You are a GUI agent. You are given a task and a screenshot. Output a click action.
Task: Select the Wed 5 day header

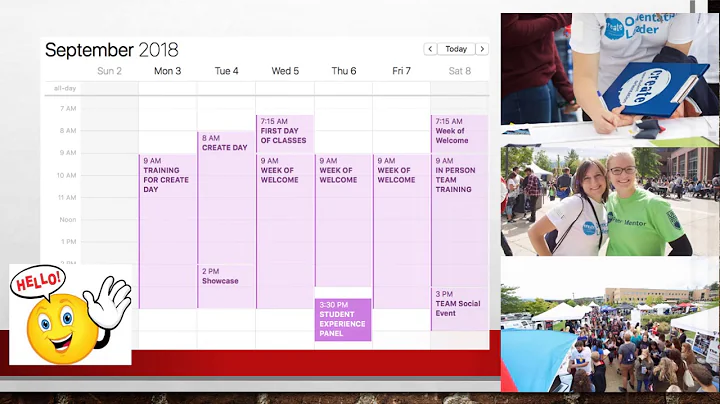coord(285,71)
